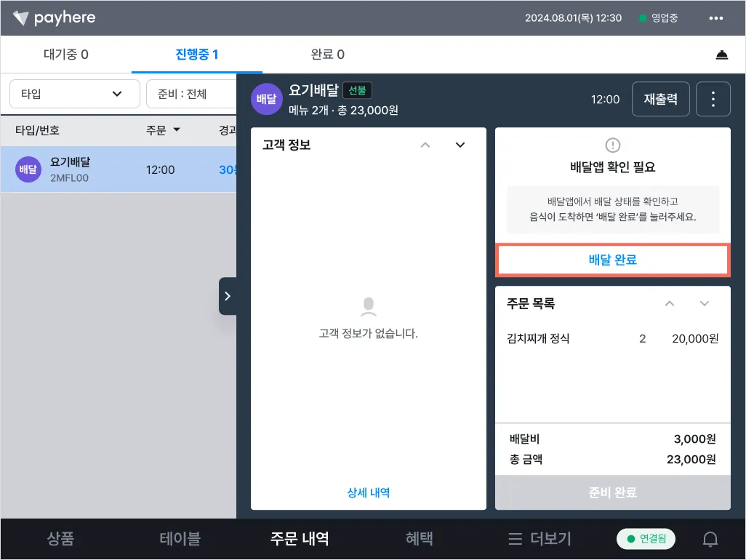
Task: Open the 준비 : 전체 filter dropdown
Action: (x=191, y=94)
